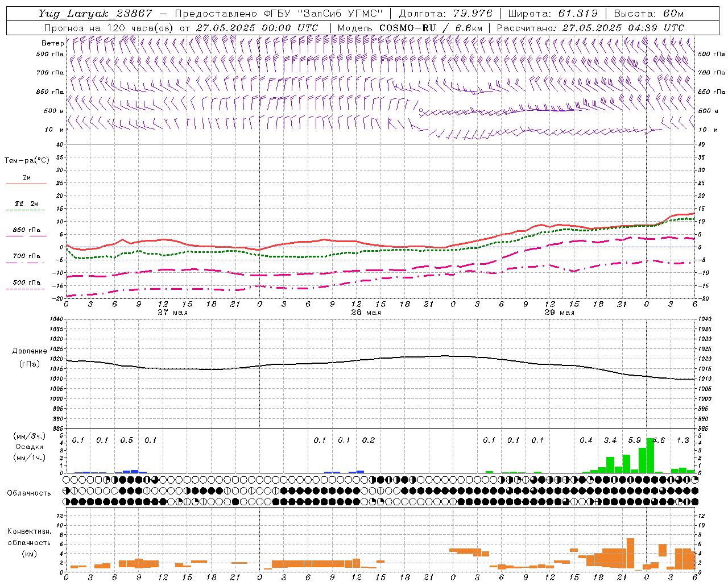Click the Td 2м dew point legend entry
Viewport: 728px width, 582px height.
(26, 203)
